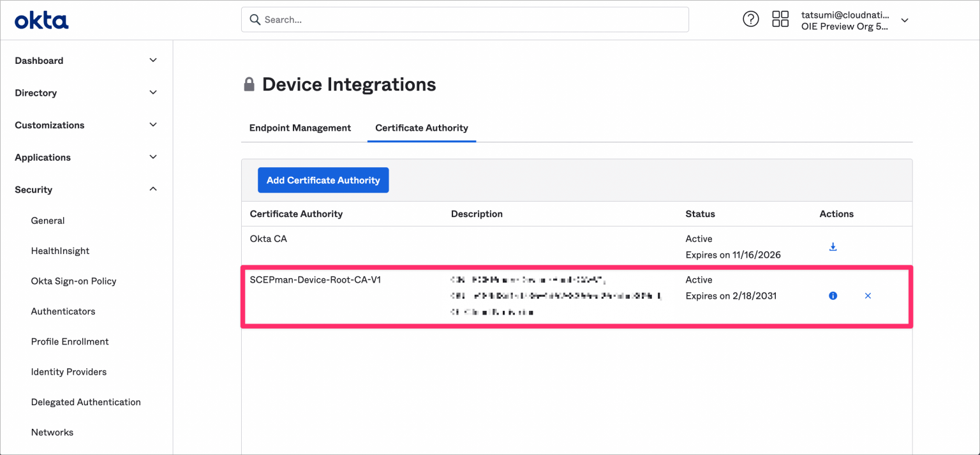Image resolution: width=980 pixels, height=455 pixels.
Task: Open Networks from the Security menu
Action: (52, 432)
